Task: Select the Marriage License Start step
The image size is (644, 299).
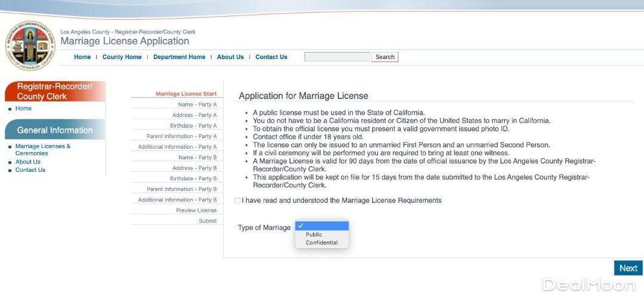Action: (x=186, y=94)
